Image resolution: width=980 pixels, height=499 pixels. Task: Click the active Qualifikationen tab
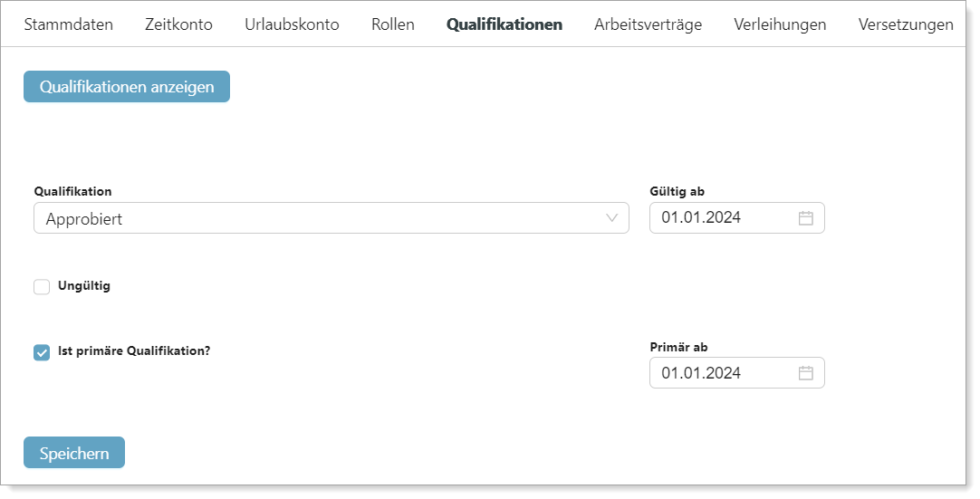point(504,24)
